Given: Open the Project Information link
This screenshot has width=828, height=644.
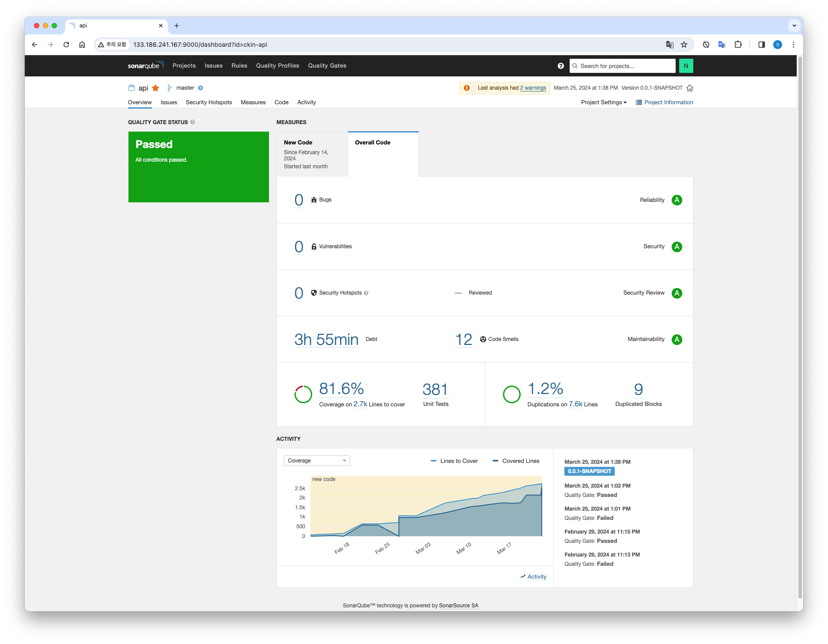Looking at the screenshot, I should 664,102.
